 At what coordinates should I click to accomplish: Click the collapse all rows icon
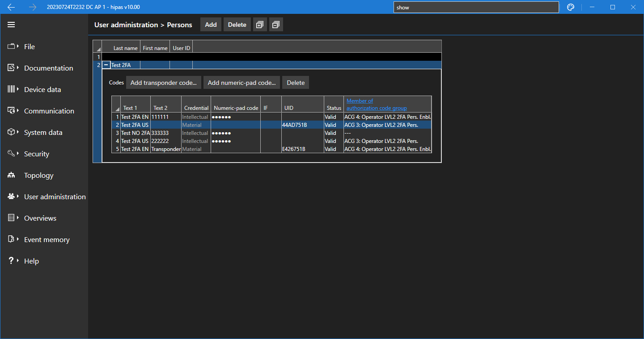[276, 25]
